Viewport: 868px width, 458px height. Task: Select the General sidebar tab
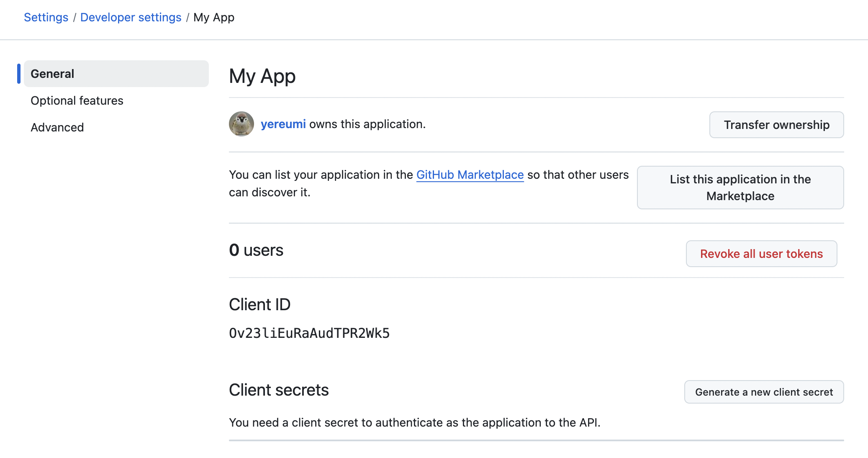(x=116, y=74)
